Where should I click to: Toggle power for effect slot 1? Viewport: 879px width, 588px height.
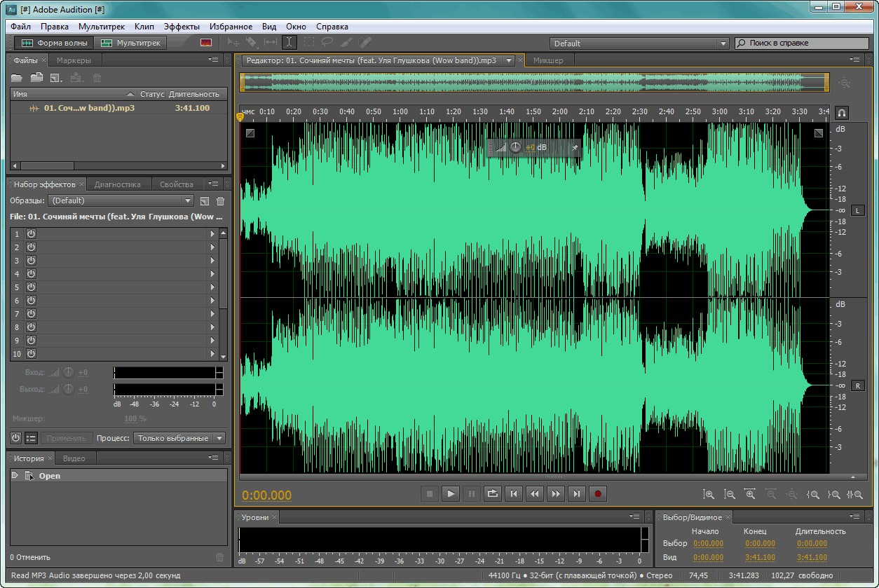pyautogui.click(x=31, y=233)
